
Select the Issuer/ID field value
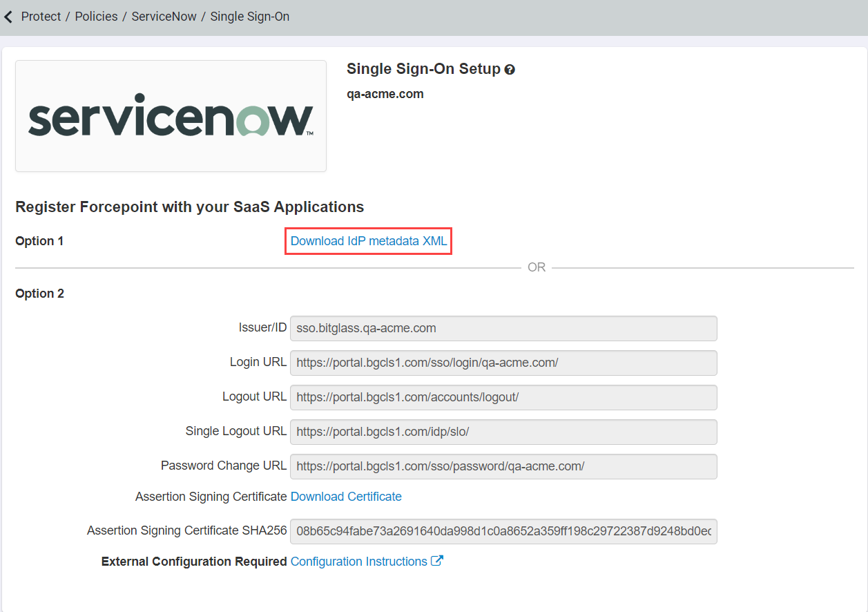click(x=504, y=328)
